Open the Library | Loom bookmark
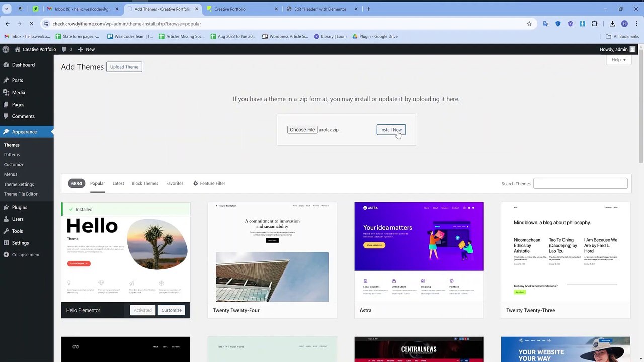The height and width of the screenshot is (362, 644). point(330,36)
